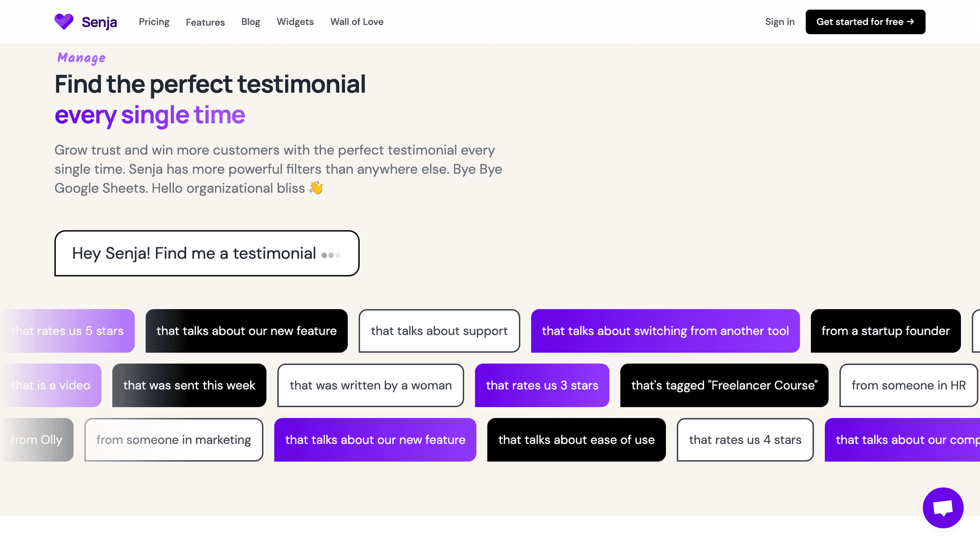Image resolution: width=980 pixels, height=542 pixels.
Task: Choose "that was written by a woman" filter
Action: tap(370, 385)
